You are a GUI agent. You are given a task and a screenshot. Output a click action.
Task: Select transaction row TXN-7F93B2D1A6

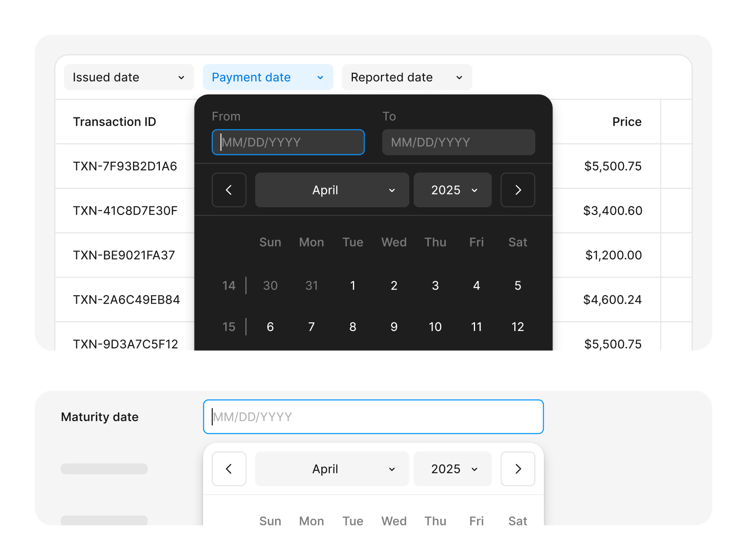pos(125,166)
